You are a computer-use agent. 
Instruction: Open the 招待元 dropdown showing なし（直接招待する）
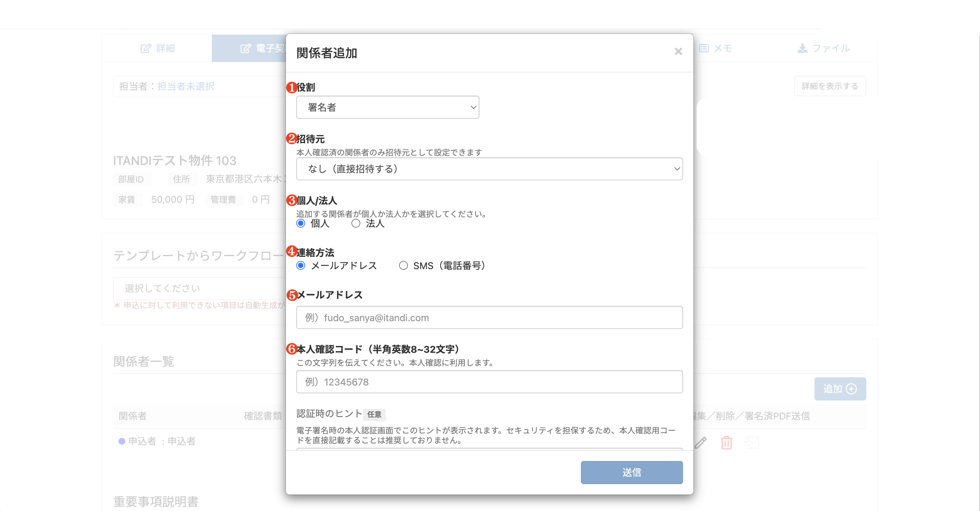coord(489,169)
